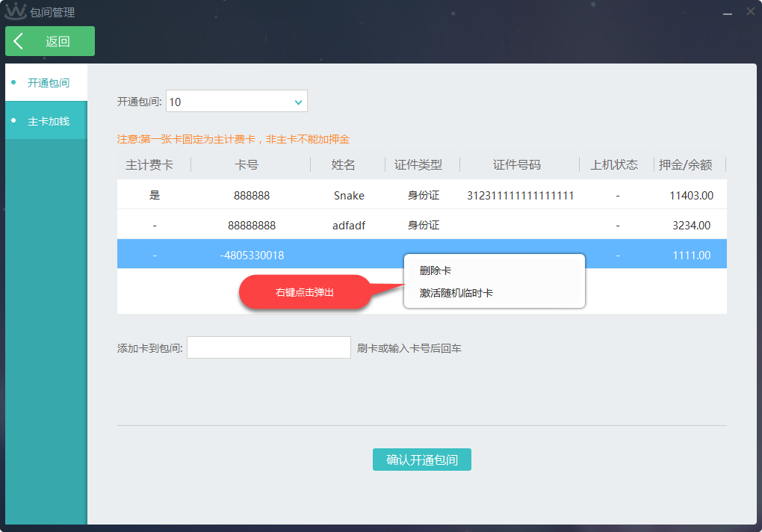Click the 证件号码 column header
Viewport: 762px width, 532px height.
pyautogui.click(x=516, y=165)
